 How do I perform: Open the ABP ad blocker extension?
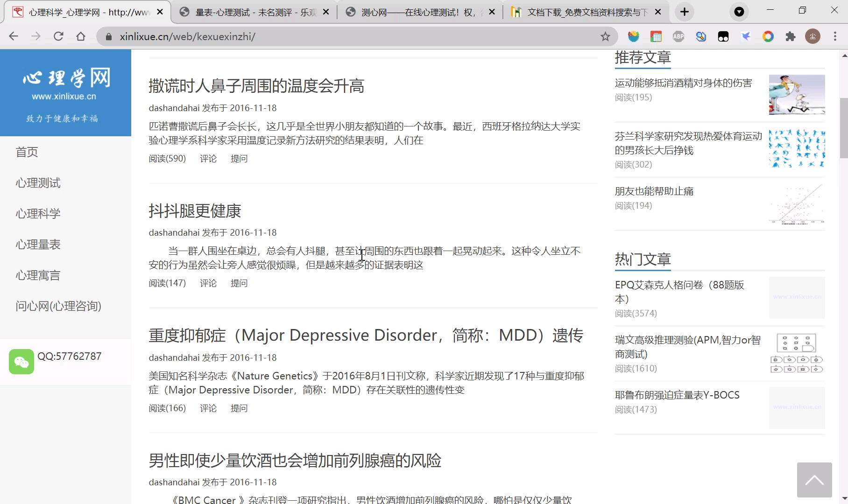coord(678,36)
